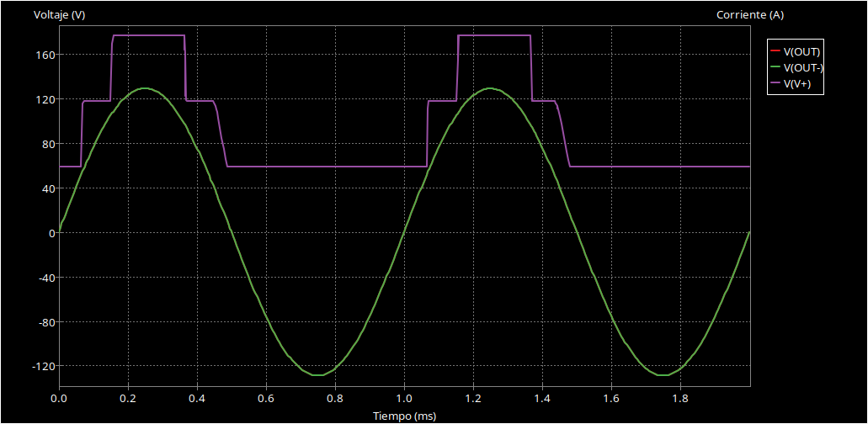Viewport: 868px width, 424px height.
Task: Click the -120 voltage axis tick label
Action: (x=44, y=366)
